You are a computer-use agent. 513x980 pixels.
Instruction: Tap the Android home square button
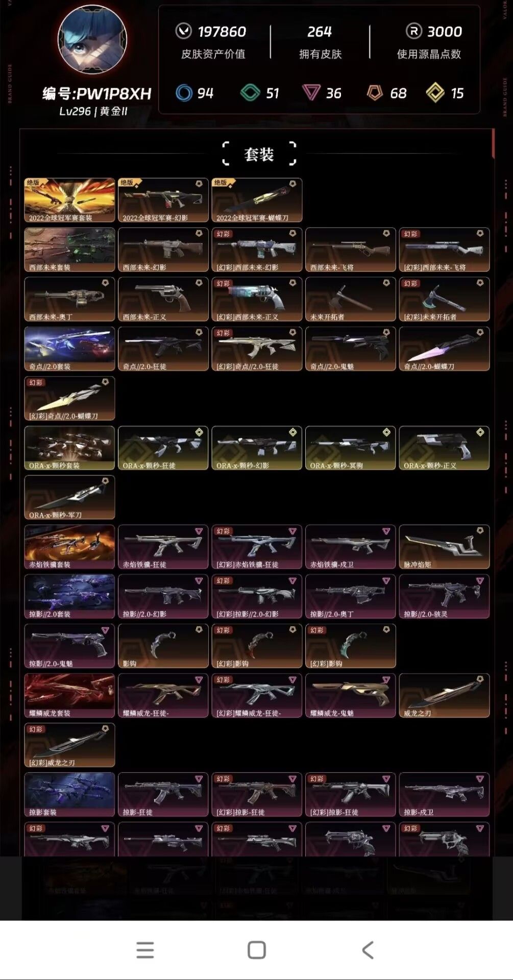pyautogui.click(x=257, y=950)
